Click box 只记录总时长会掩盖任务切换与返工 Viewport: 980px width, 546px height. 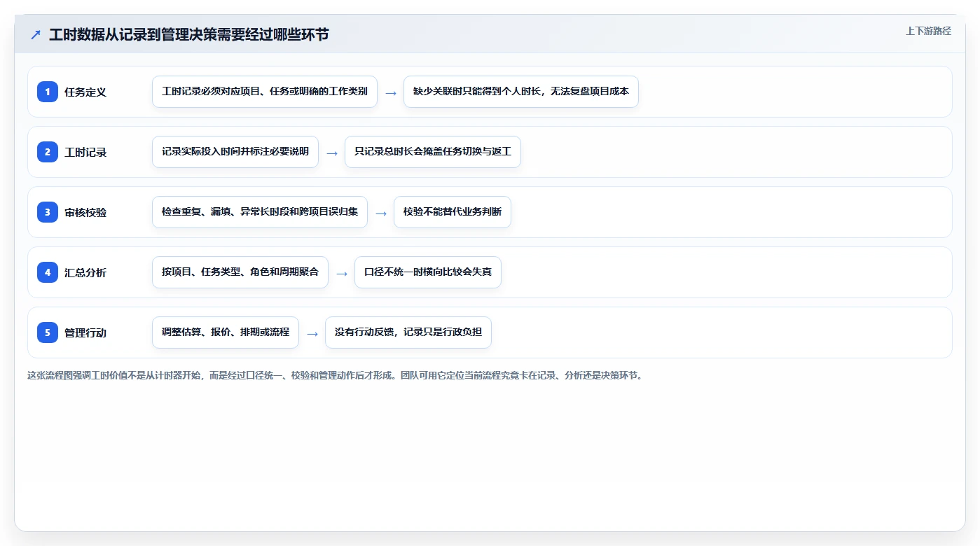click(433, 152)
